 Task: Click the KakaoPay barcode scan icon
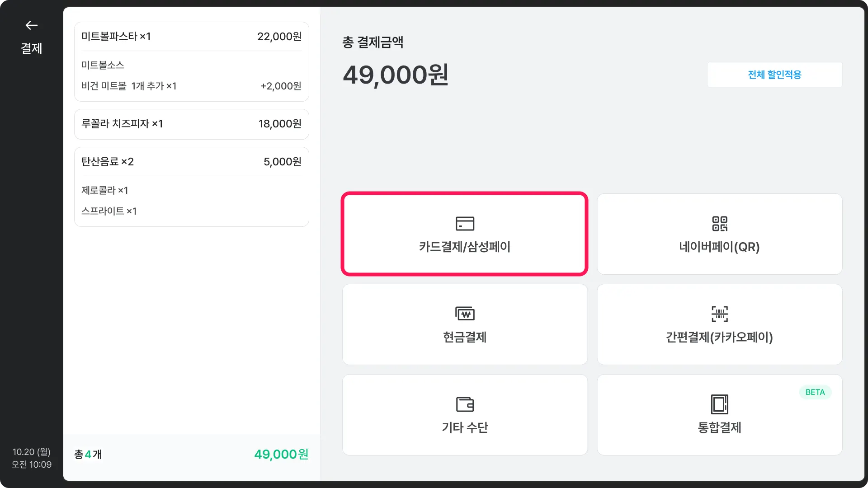719,313
